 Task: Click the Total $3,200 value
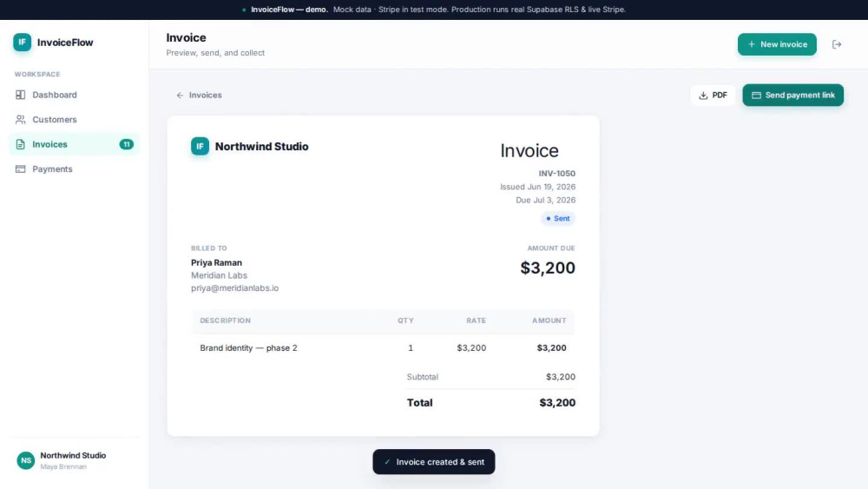(557, 403)
